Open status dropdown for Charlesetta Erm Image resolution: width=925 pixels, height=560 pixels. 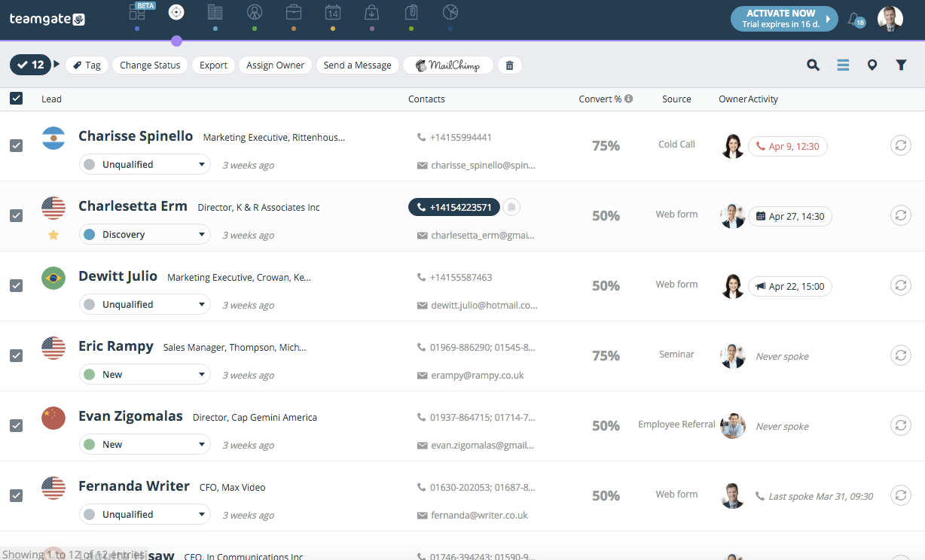point(145,235)
